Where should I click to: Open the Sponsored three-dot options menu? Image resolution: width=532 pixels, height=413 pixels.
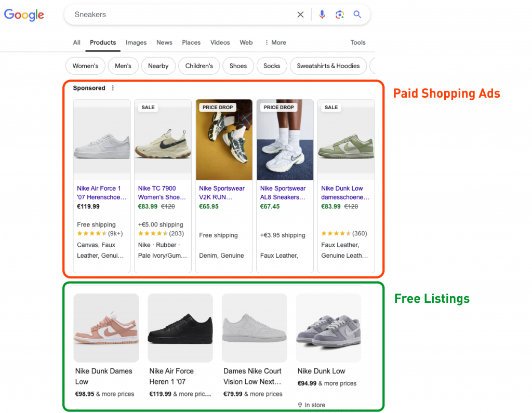point(113,88)
